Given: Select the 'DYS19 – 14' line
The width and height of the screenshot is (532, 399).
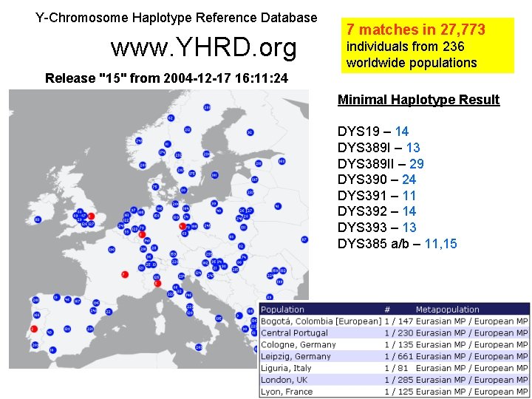Looking at the screenshot, I should 373,132.
